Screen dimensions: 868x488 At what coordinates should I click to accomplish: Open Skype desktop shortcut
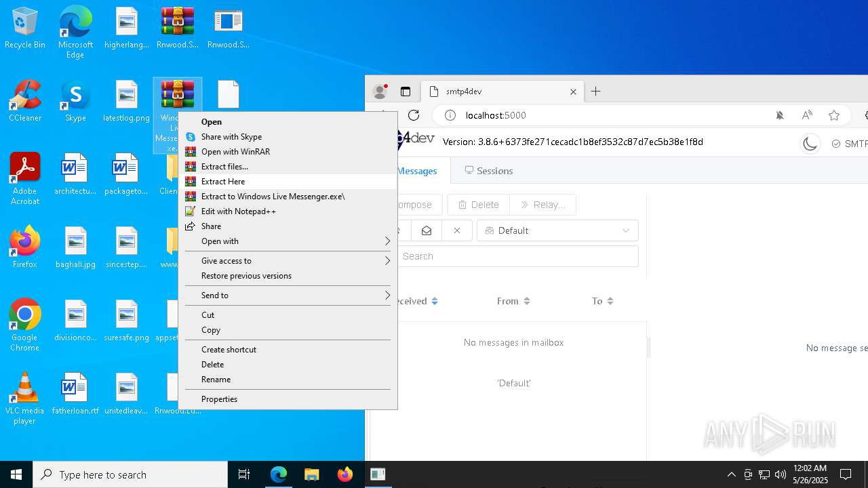pyautogui.click(x=75, y=102)
